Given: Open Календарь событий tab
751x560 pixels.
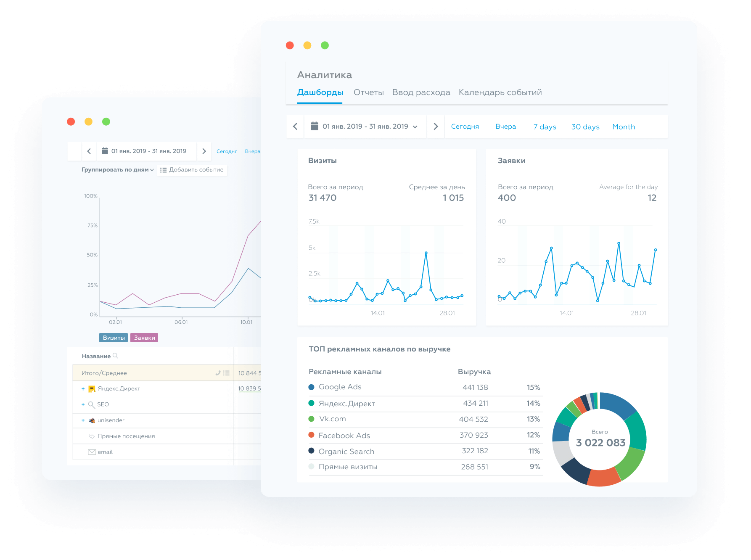Looking at the screenshot, I should coord(500,92).
